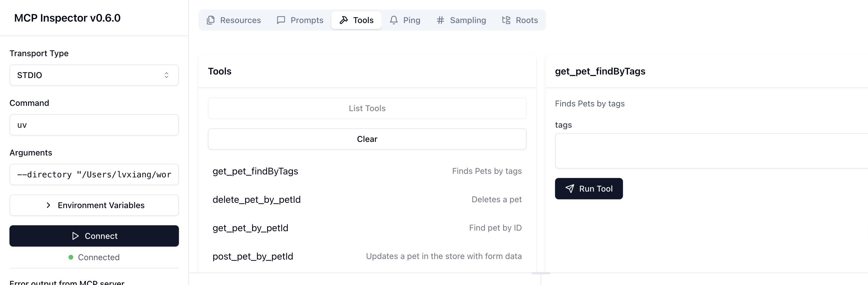
Task: Open the Transport Type STDIO dropdown
Action: pos(94,75)
